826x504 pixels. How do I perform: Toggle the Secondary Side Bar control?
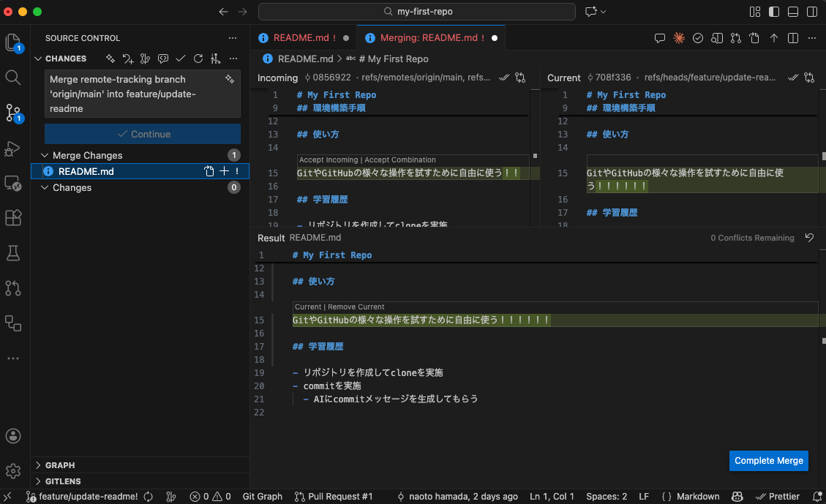tap(812, 12)
